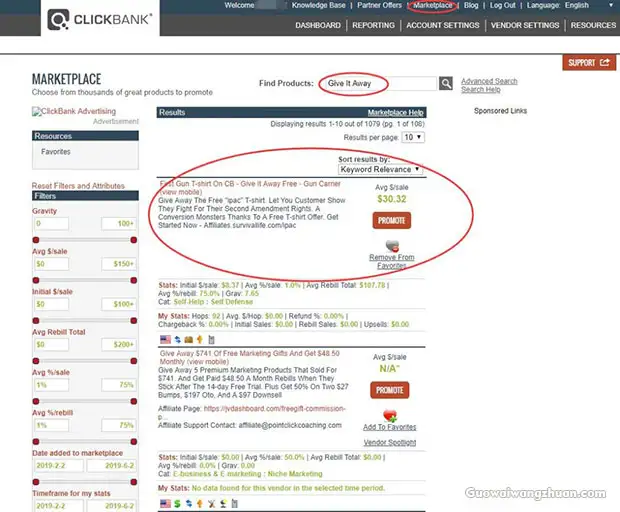Click the mobile phone icon under Gun T-shirt
This screenshot has height=512, width=620.
click(211, 339)
